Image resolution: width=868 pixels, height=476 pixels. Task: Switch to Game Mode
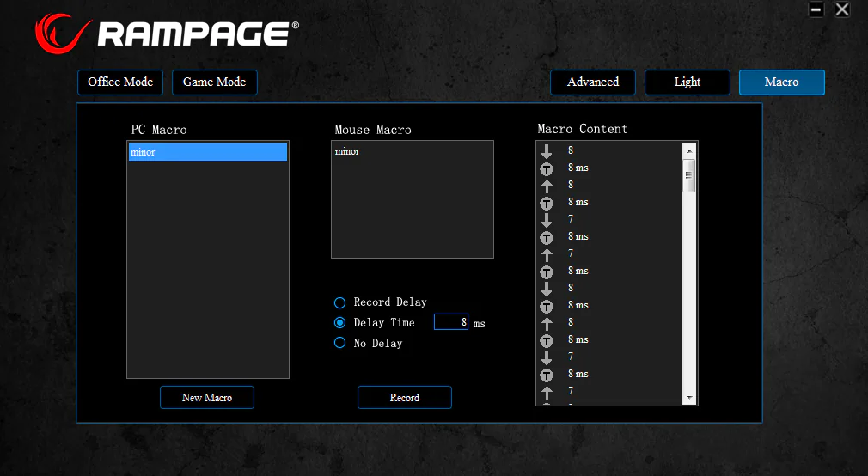pyautogui.click(x=214, y=82)
